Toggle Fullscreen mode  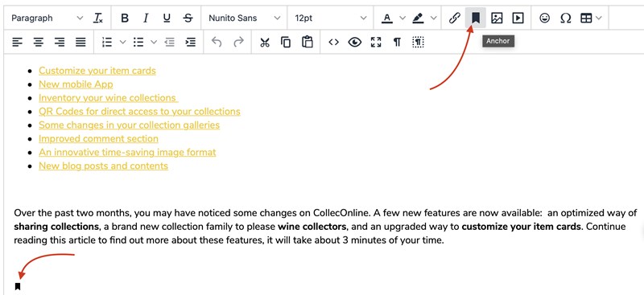point(376,42)
